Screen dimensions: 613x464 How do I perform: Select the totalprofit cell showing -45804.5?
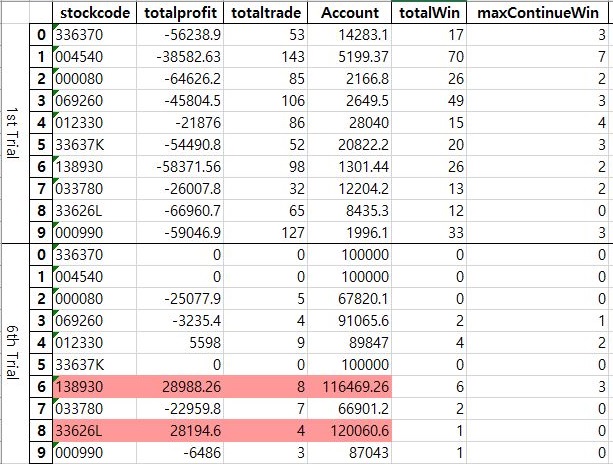180,101
